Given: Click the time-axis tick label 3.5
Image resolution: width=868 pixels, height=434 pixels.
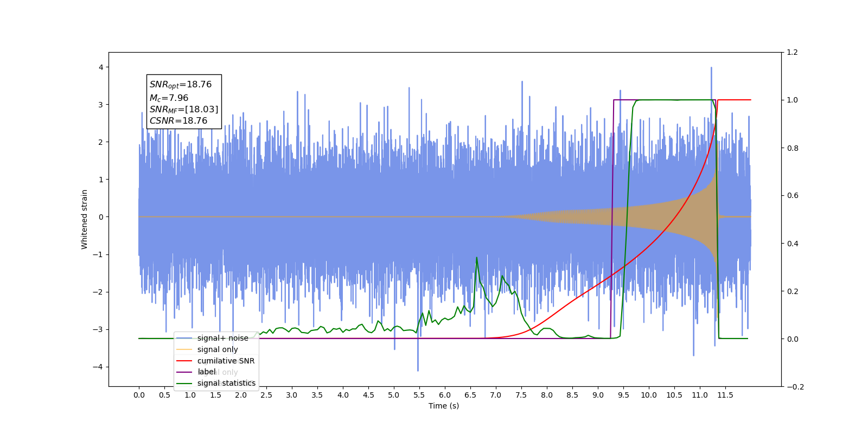Looking at the screenshot, I should 317,395.
